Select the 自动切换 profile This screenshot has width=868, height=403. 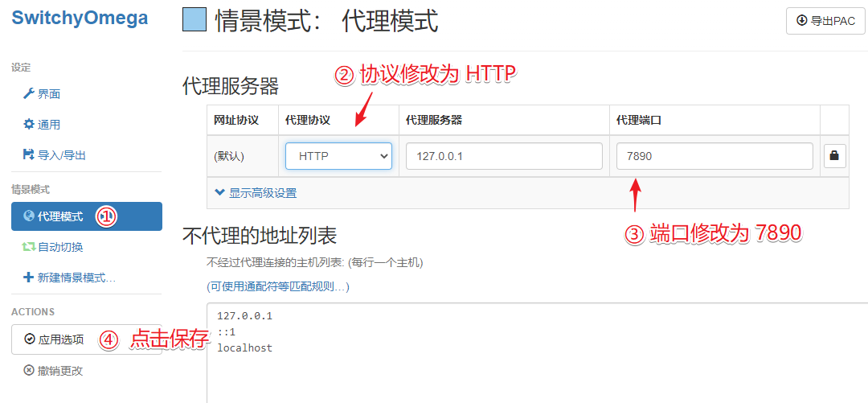(52, 247)
